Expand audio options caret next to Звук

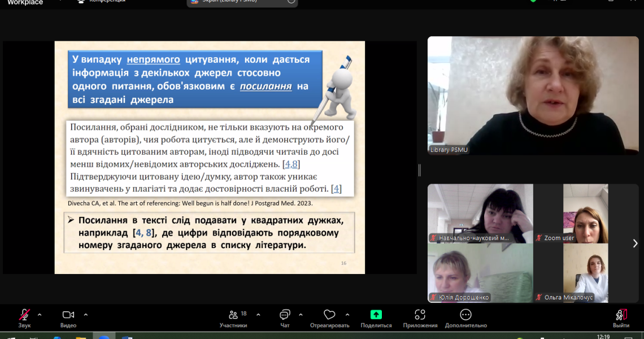pos(40,315)
